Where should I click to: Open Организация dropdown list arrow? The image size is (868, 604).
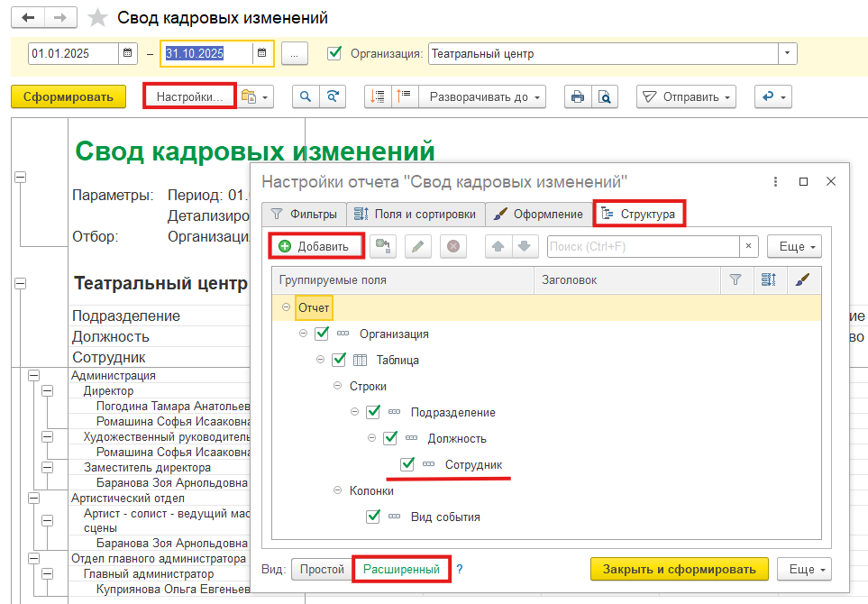pyautogui.click(x=787, y=54)
